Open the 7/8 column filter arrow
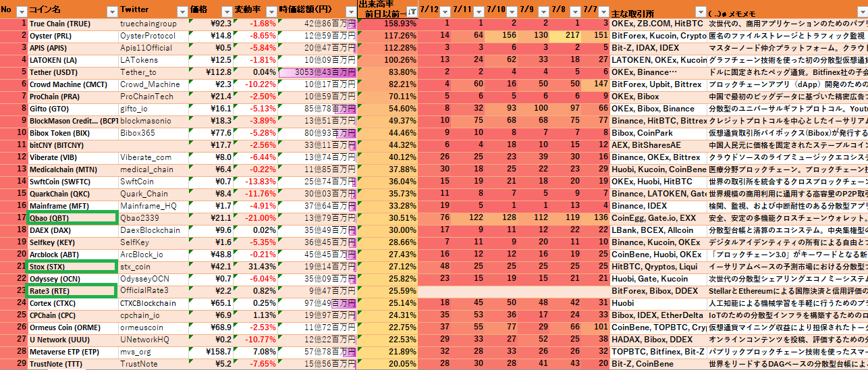The width and height of the screenshot is (868, 370). (574, 11)
